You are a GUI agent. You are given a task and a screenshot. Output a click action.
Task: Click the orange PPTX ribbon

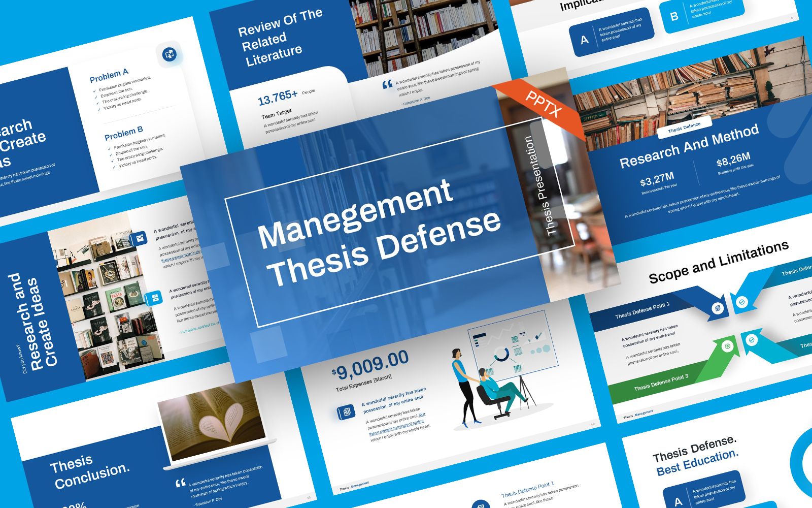[x=544, y=104]
